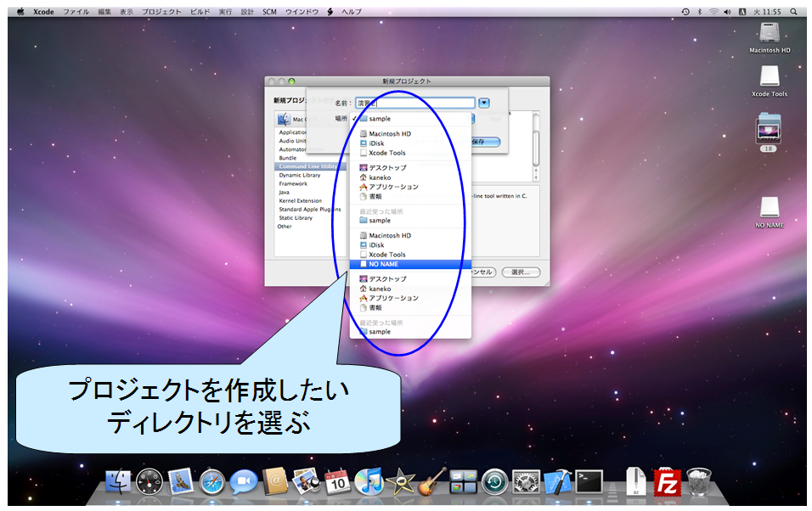Click the 選択... button
812x511 pixels.
[x=521, y=272]
